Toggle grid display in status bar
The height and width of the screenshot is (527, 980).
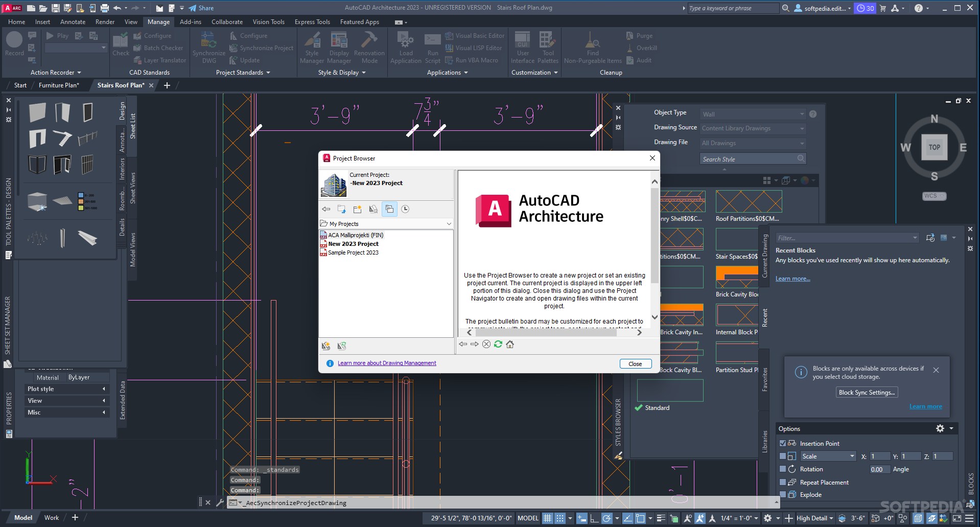click(547, 518)
